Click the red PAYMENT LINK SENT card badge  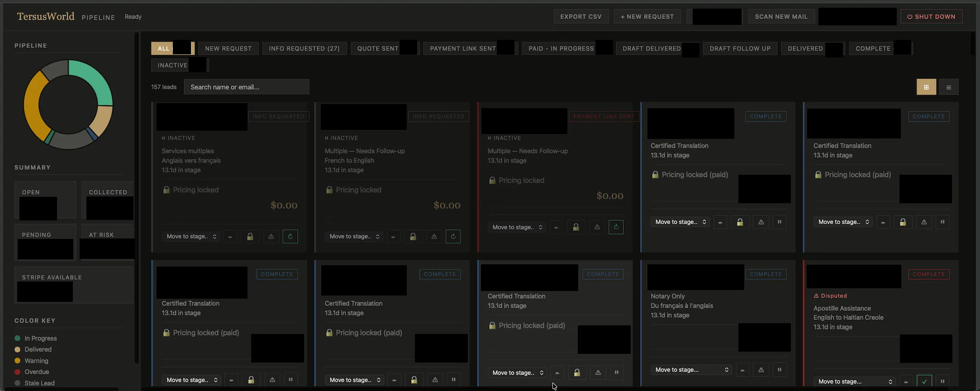(604, 116)
